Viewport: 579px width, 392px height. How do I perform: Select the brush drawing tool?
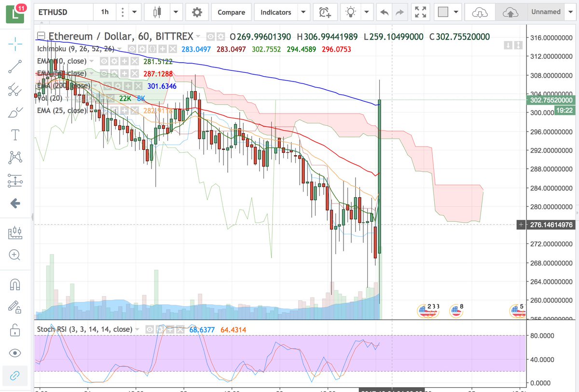point(15,112)
